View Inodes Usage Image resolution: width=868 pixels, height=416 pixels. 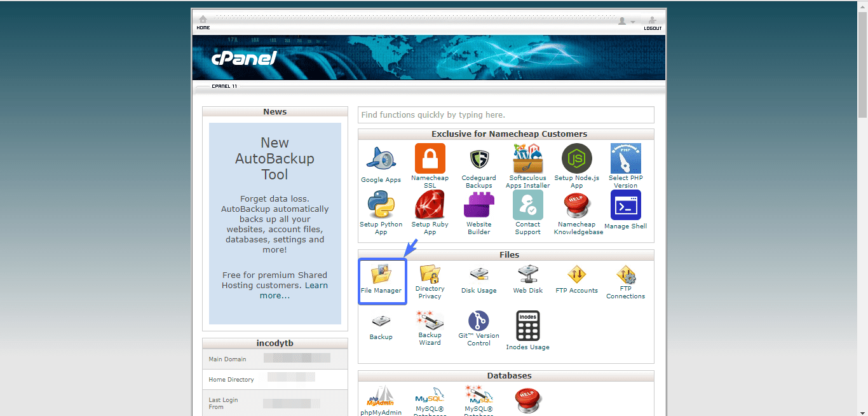click(x=527, y=326)
